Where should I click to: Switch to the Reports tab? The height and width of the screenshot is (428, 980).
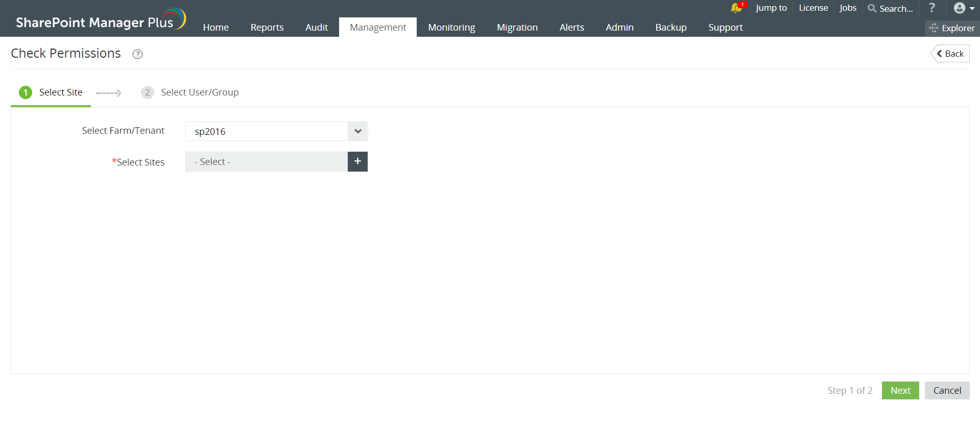[267, 28]
